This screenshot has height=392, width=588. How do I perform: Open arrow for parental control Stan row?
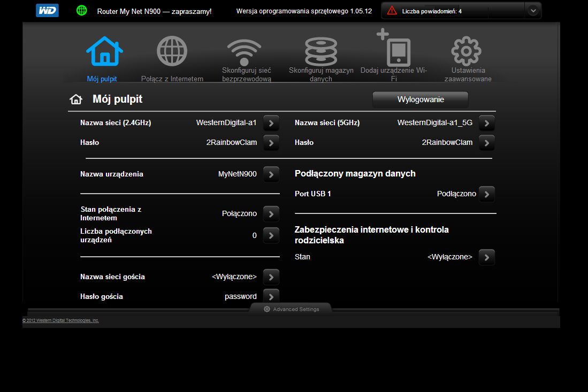pyautogui.click(x=487, y=257)
